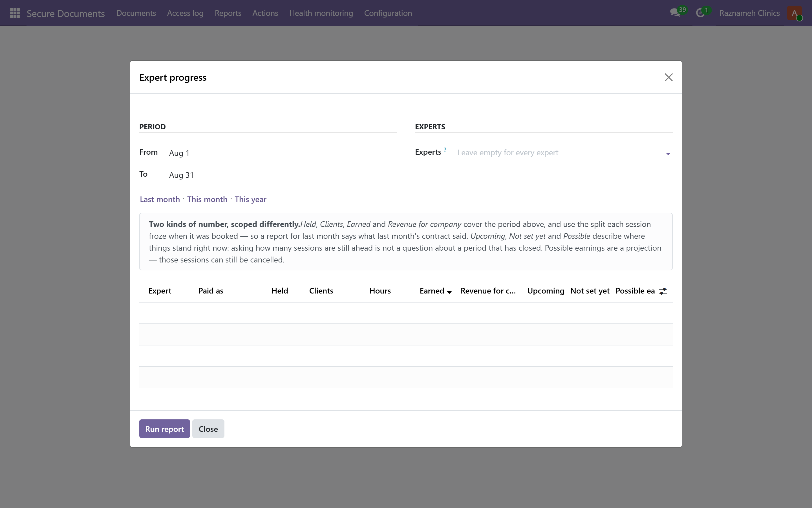Viewport: 812px width, 508px height.
Task: Sort by the Possible earnings column header
Action: (635, 291)
